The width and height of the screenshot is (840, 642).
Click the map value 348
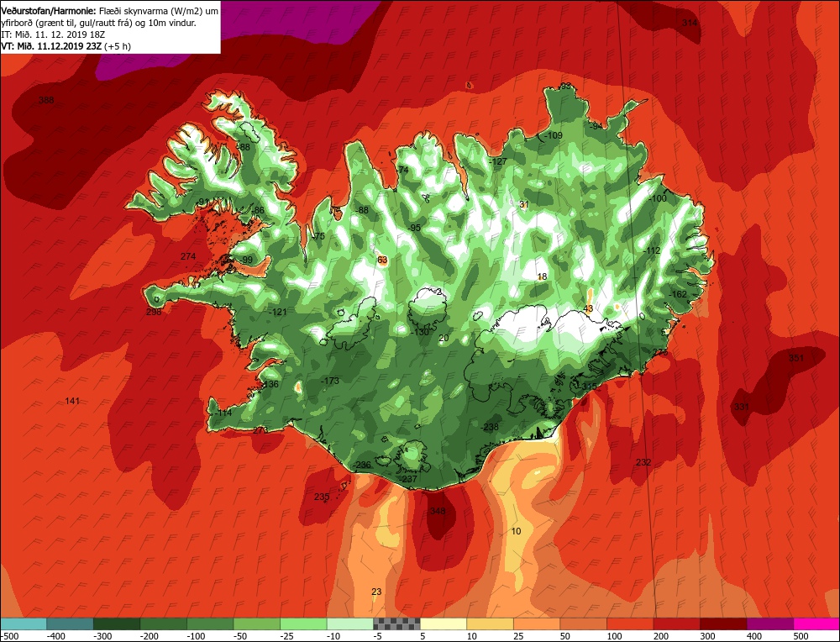pyautogui.click(x=438, y=511)
